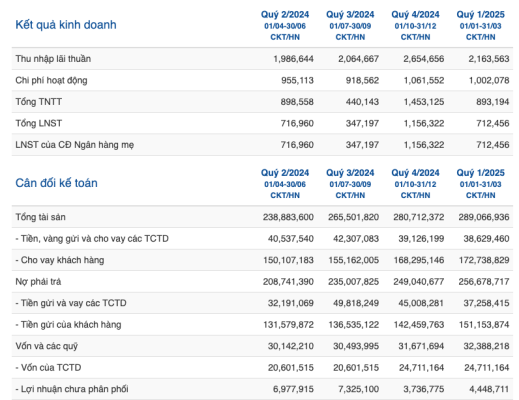The width and height of the screenshot is (519, 400).
Task: Open the Kết quả kinh doanh section heading
Action: point(66,25)
